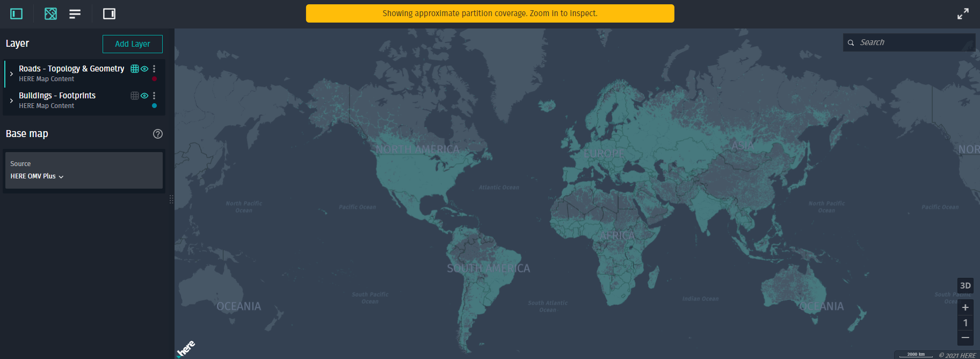Zoom out with the minus button

pyautogui.click(x=966, y=338)
